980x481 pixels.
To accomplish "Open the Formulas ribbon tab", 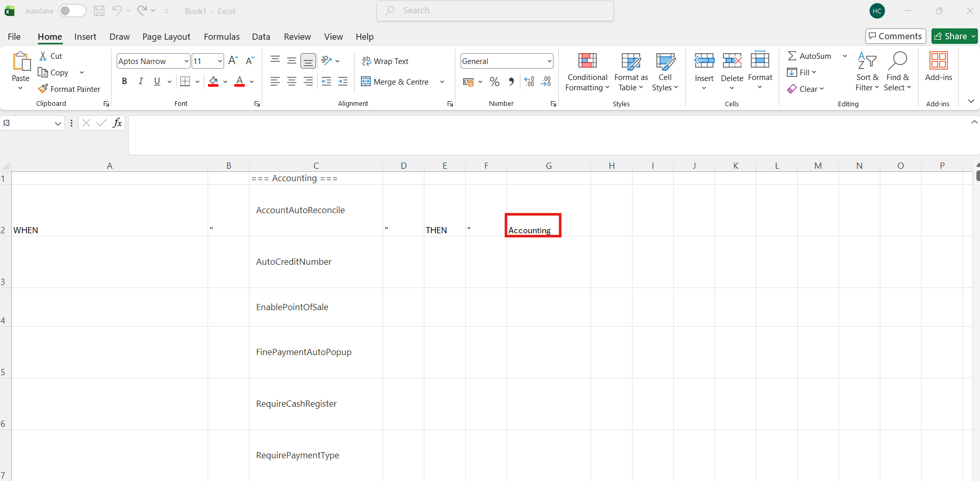I will coord(222,37).
